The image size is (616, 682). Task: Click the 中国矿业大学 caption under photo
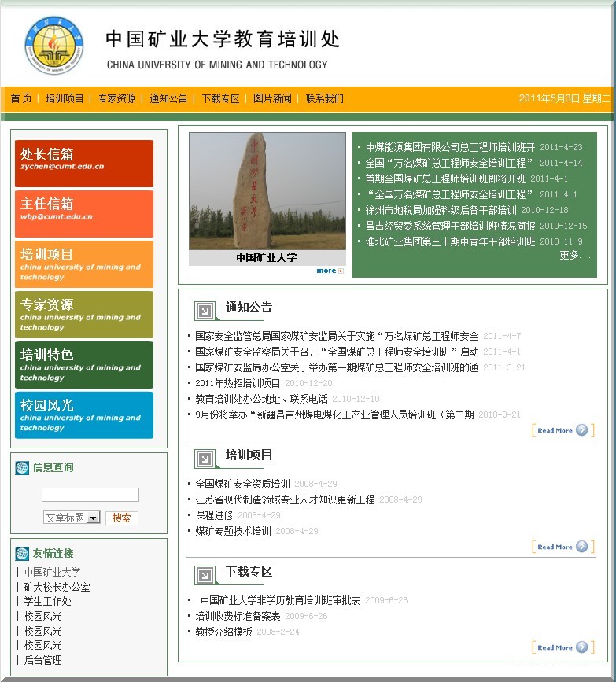click(x=267, y=257)
